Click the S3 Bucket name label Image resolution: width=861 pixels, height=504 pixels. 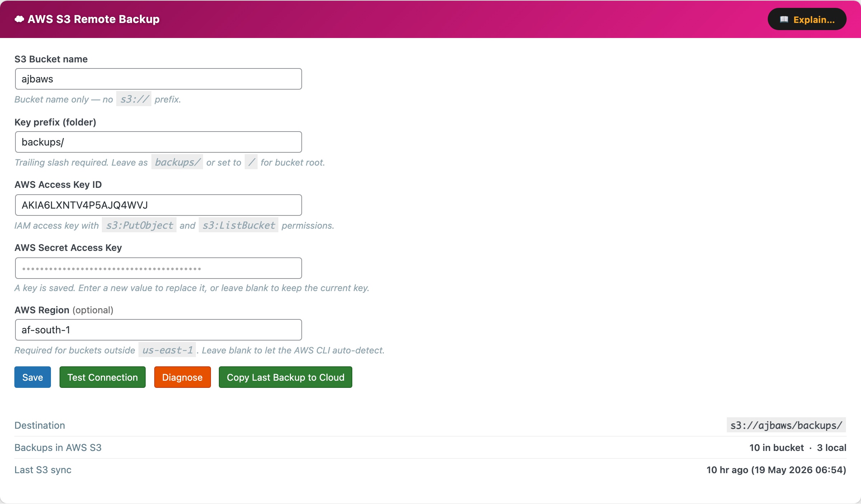(x=51, y=59)
